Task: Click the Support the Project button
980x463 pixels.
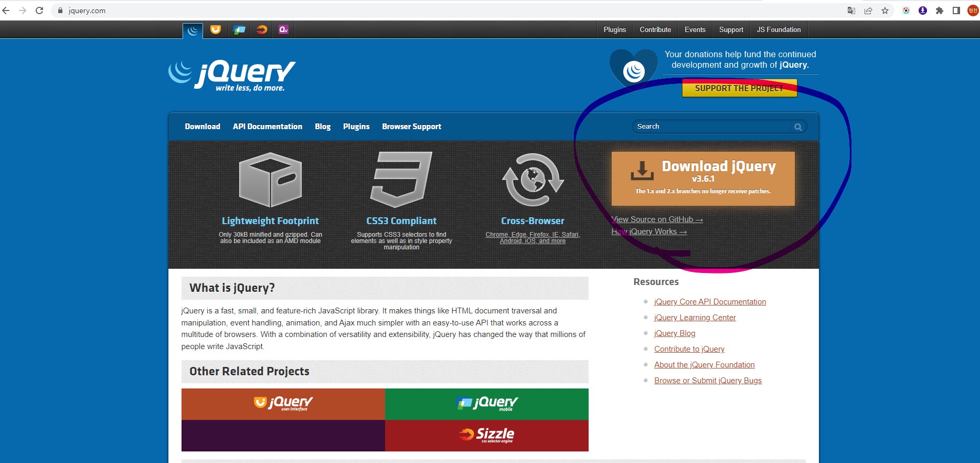Action: pos(739,88)
